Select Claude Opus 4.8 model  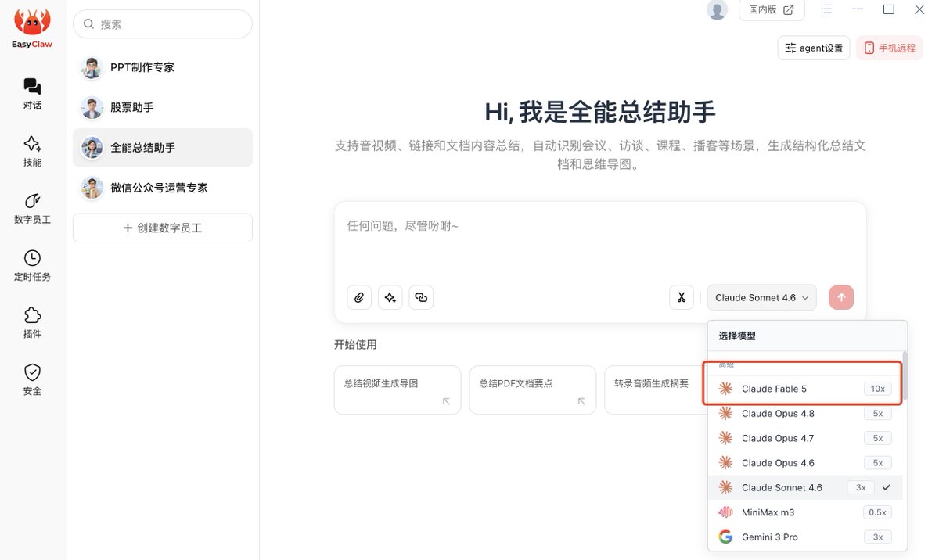[804, 414]
